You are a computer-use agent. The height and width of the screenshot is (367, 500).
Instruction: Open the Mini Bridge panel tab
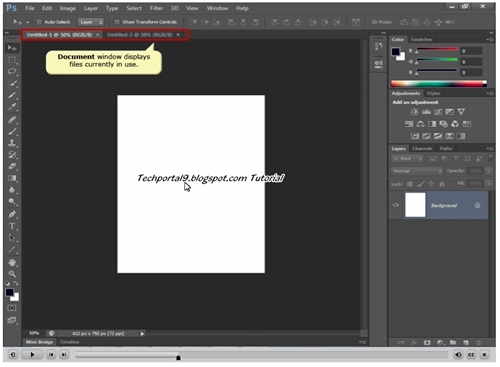(x=39, y=342)
